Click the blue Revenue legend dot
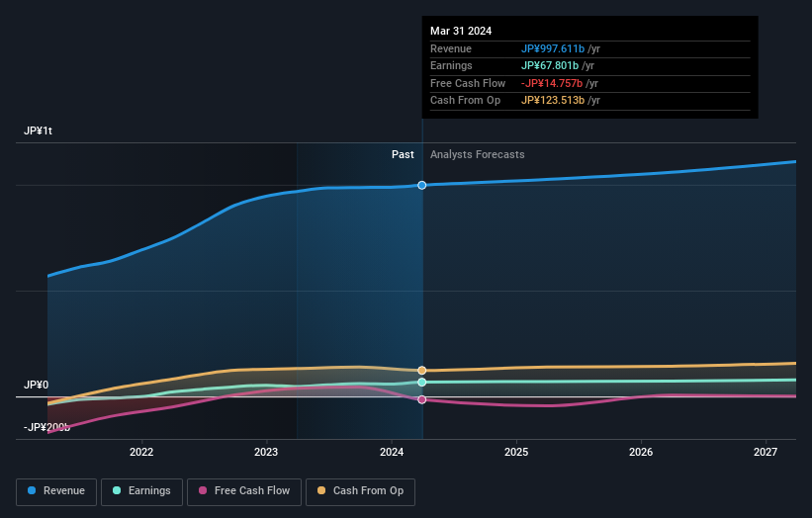812x518 pixels. pyautogui.click(x=32, y=490)
